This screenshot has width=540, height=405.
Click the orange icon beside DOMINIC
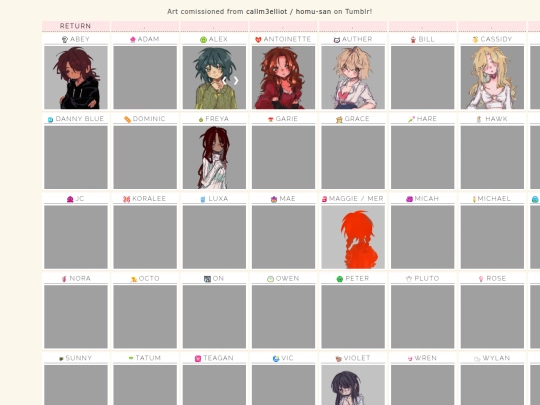[127, 120]
